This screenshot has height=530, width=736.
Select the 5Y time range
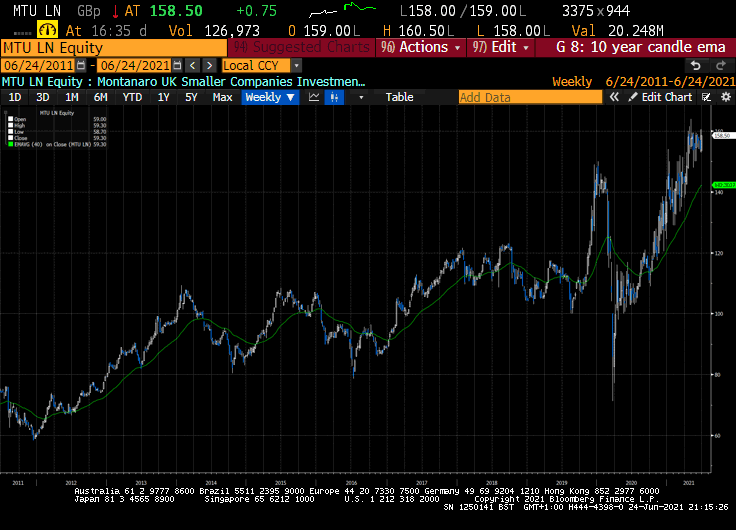(191, 97)
